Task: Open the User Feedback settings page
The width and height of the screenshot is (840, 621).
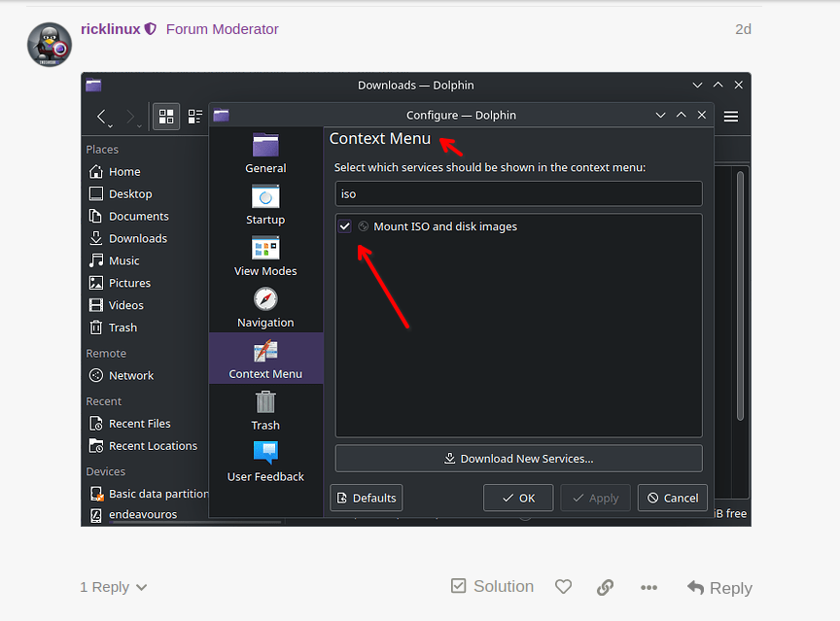Action: pyautogui.click(x=265, y=462)
